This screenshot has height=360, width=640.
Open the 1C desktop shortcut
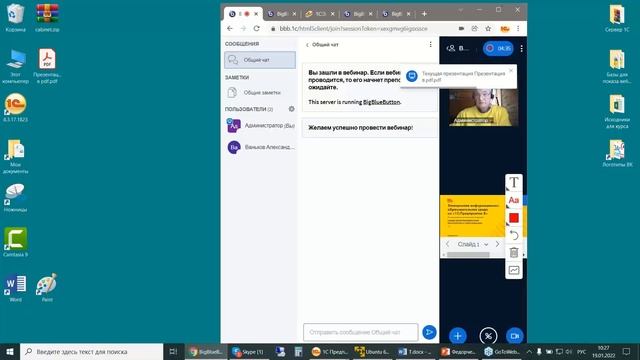pyautogui.click(x=16, y=107)
